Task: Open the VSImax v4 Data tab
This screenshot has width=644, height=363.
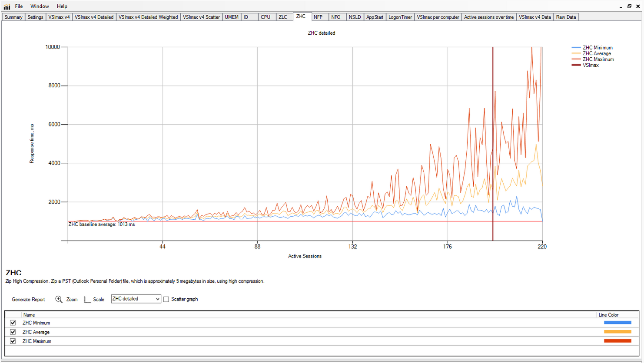Action: coord(534,17)
